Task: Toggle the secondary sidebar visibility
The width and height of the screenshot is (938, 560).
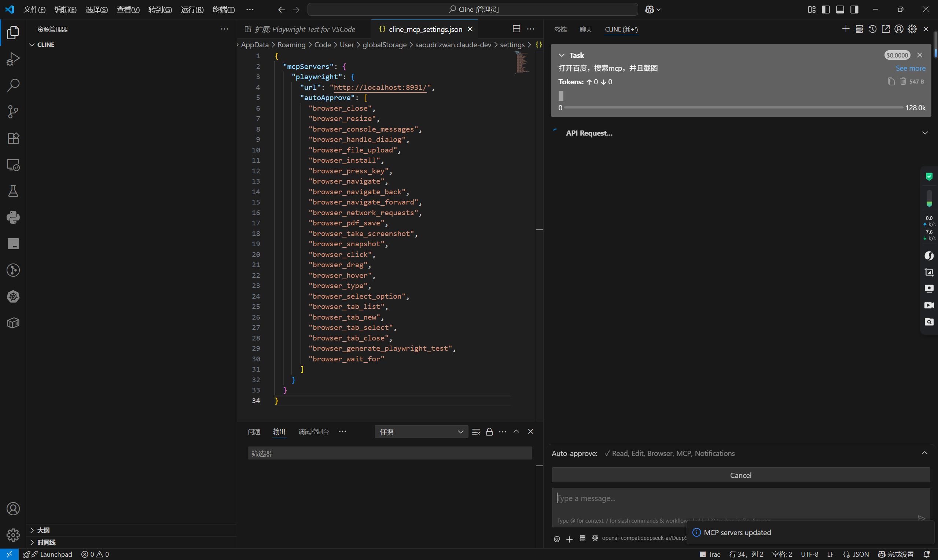Action: [x=854, y=10]
